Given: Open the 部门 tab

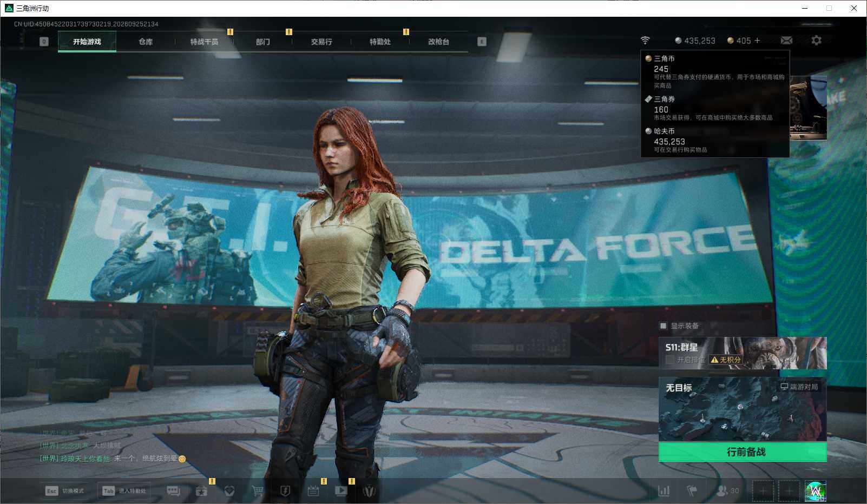Looking at the screenshot, I should pyautogui.click(x=262, y=42).
